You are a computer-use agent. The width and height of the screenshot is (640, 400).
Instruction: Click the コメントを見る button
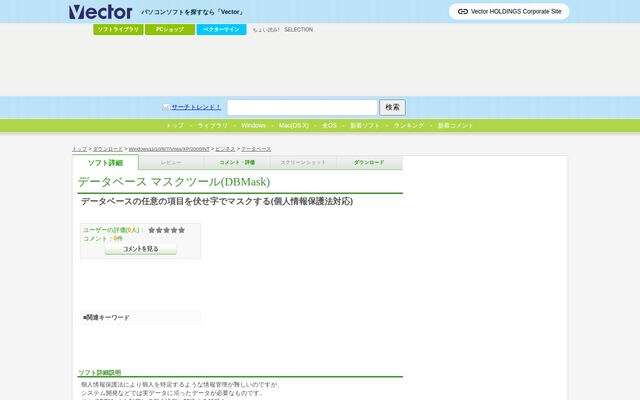pyautogui.click(x=141, y=249)
